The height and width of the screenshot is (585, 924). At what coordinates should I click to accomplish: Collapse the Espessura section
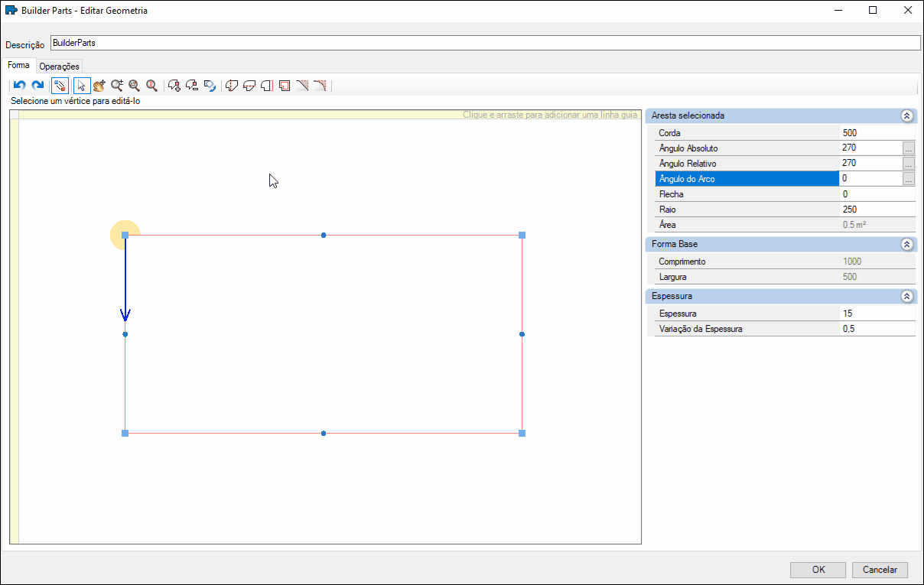pyautogui.click(x=906, y=296)
